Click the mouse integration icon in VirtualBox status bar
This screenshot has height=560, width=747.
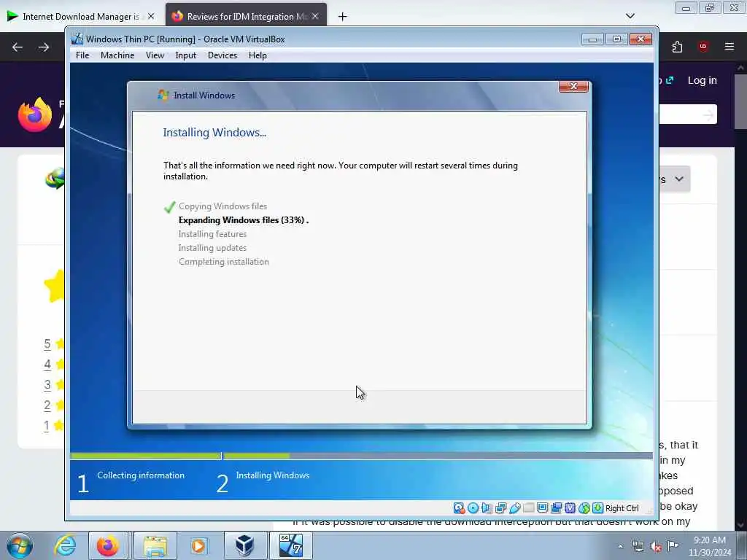click(584, 508)
